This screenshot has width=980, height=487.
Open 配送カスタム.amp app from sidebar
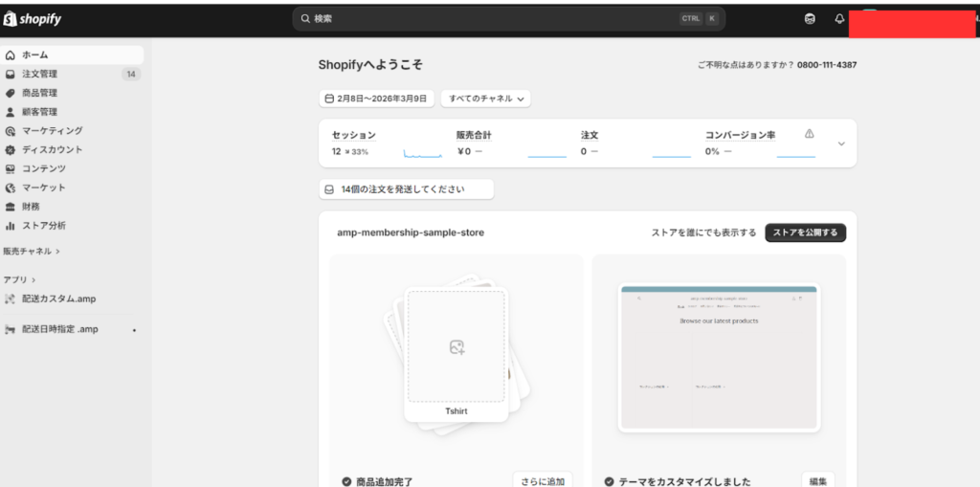tap(59, 299)
